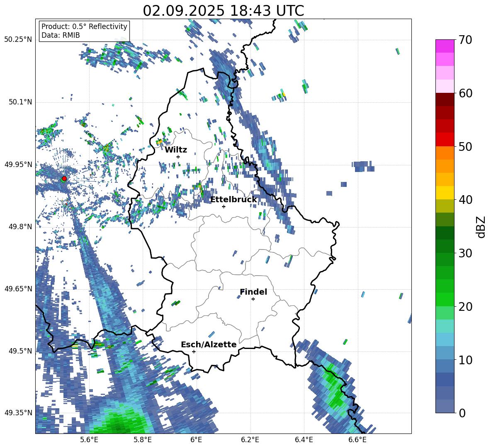Click the Data: RMIB text
The width and height of the screenshot is (491, 448).
61,35
